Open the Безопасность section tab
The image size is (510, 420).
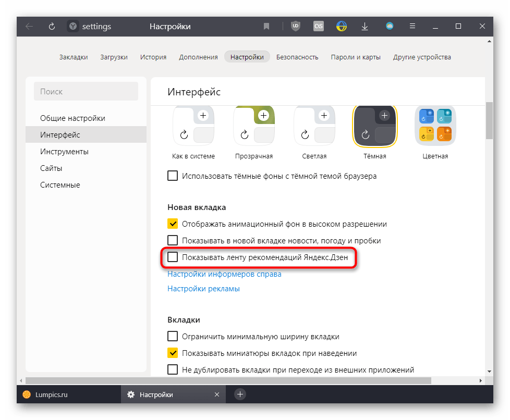click(x=297, y=57)
